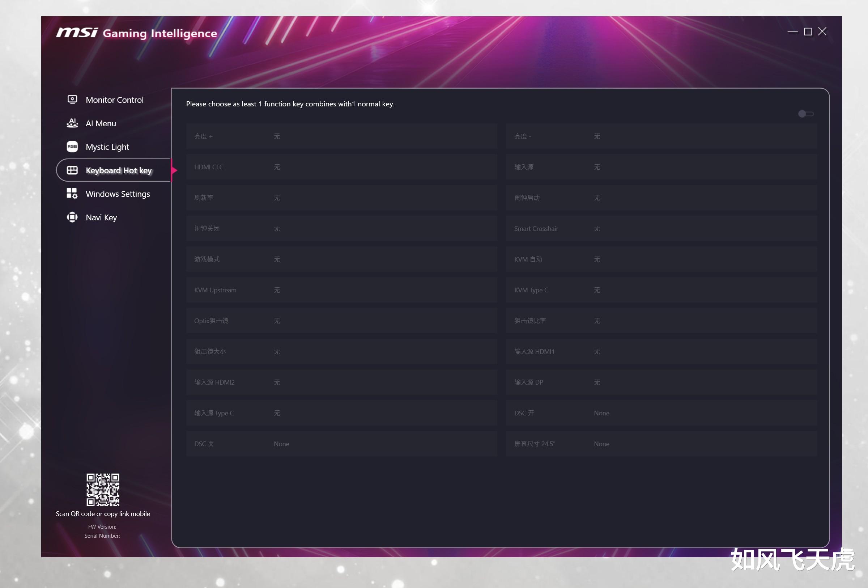
Task: Open the Windows Settings tab
Action: pos(118,194)
